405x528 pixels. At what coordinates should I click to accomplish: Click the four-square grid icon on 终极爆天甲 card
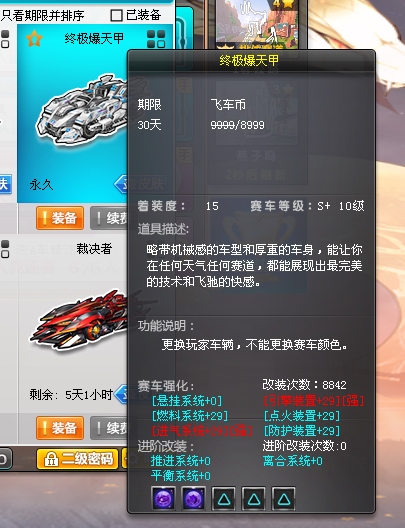point(156,39)
